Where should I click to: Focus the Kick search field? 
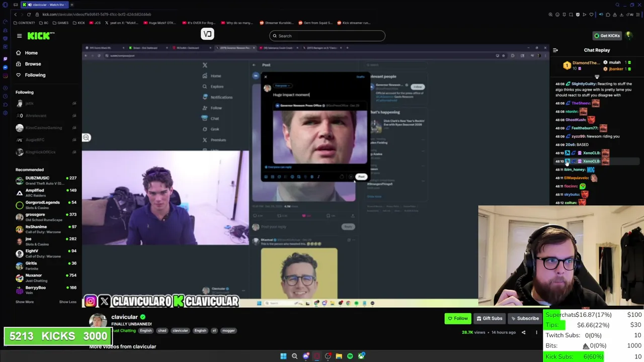(x=327, y=36)
